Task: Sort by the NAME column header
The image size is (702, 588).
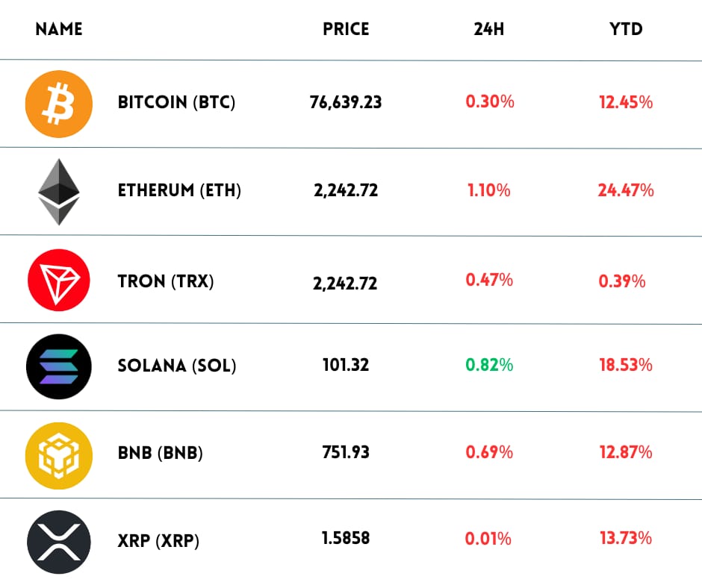Action: click(59, 30)
